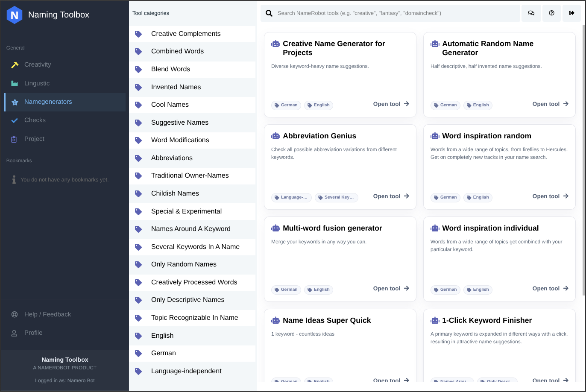Screen dimensions: 586x392
Task: Open the help question mark icon
Action: [551, 13]
